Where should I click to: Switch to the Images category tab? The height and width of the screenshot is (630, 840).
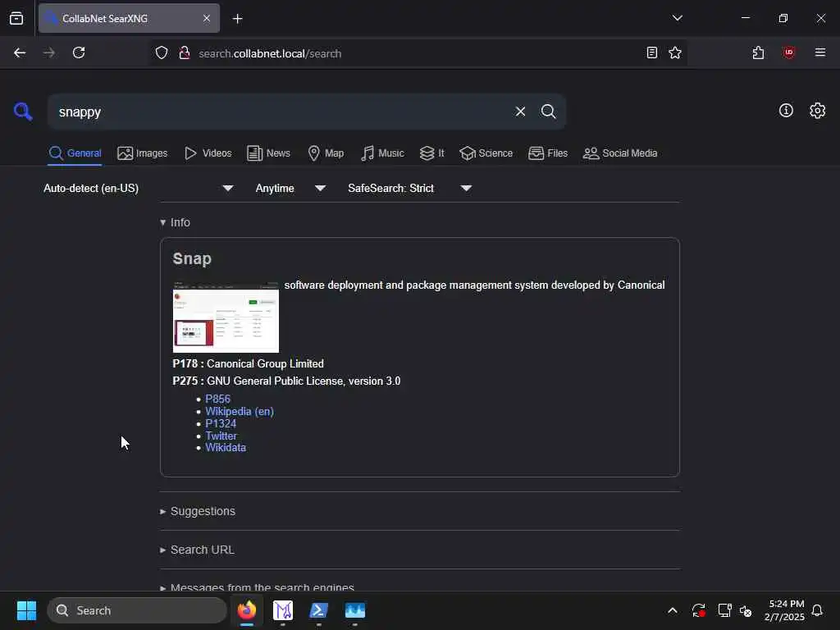(x=143, y=153)
